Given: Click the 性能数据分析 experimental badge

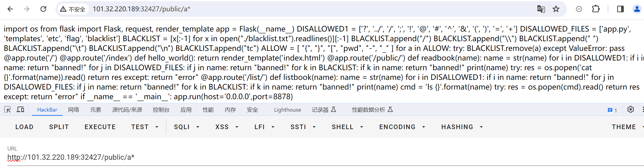Looking at the screenshot, I should (x=390, y=109).
